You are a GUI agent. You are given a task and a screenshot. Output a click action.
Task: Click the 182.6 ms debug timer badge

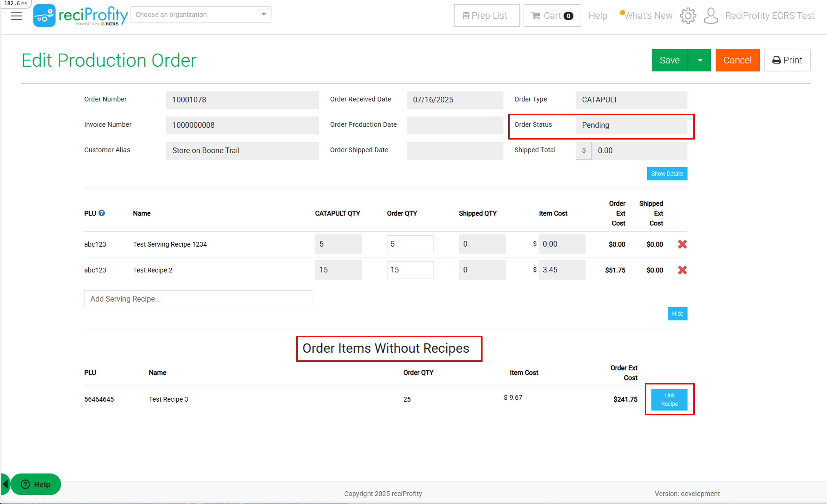coord(16,3)
